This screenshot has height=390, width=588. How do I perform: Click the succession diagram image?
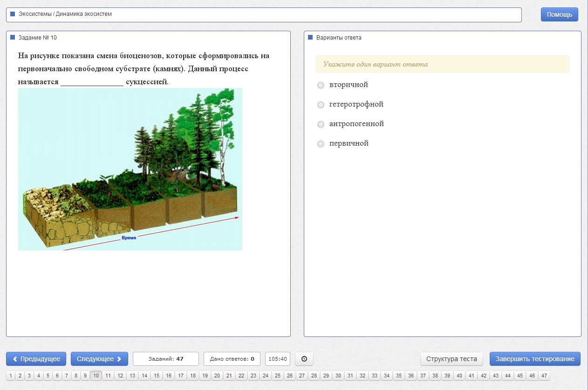[130, 169]
